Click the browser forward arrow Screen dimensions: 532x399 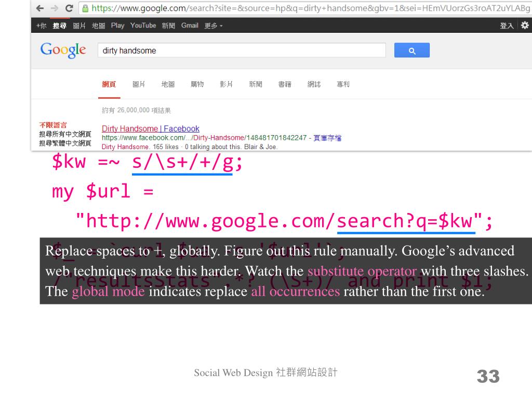(x=54, y=8)
